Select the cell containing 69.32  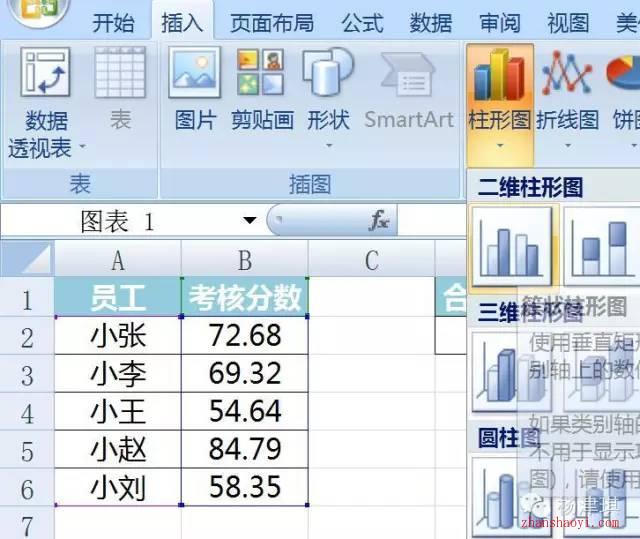point(245,374)
